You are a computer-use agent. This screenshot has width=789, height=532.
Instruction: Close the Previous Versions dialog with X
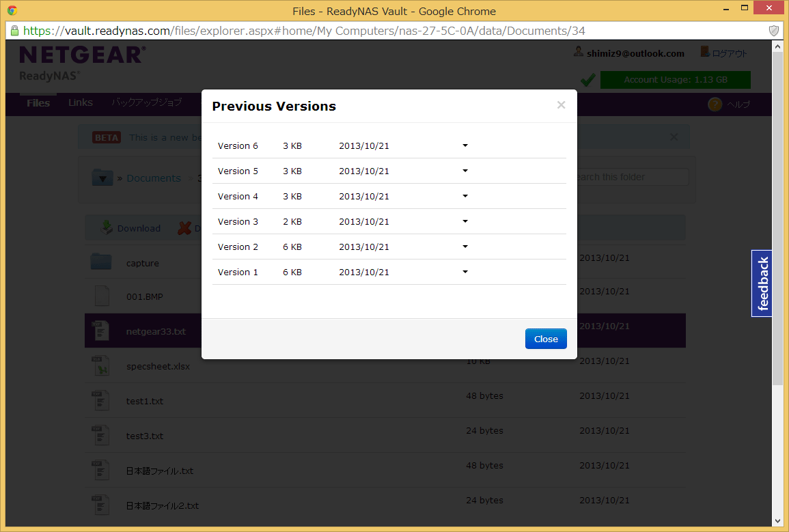pos(561,105)
